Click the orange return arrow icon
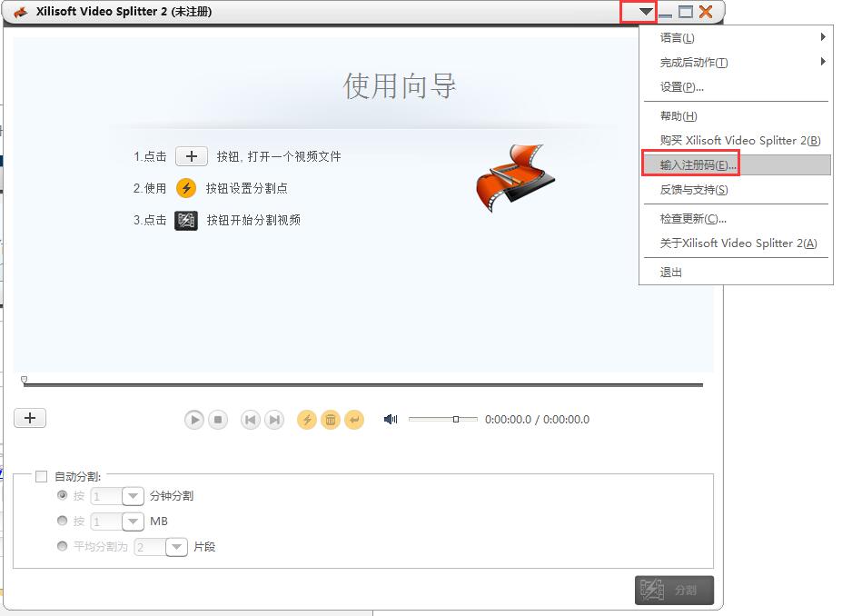842x616 pixels. [x=354, y=420]
